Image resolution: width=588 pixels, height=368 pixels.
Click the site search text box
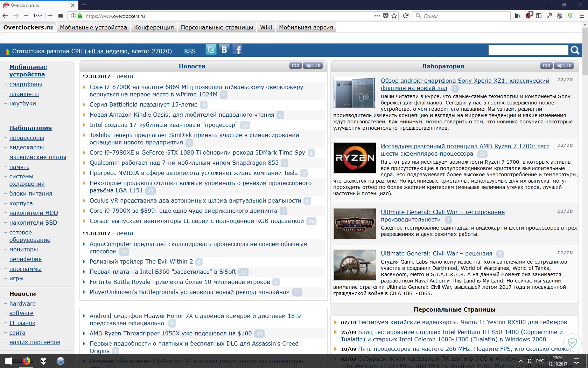[x=528, y=50]
